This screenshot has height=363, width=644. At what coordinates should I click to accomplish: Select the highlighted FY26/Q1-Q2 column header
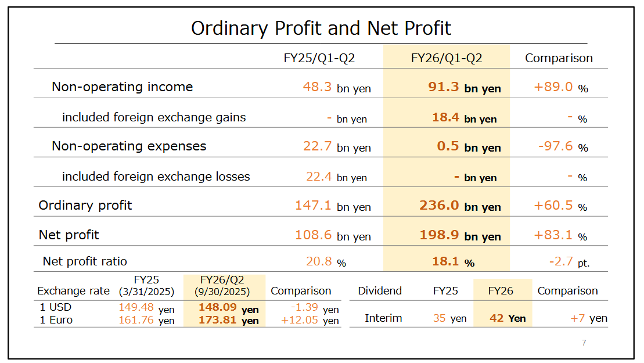coord(446,58)
